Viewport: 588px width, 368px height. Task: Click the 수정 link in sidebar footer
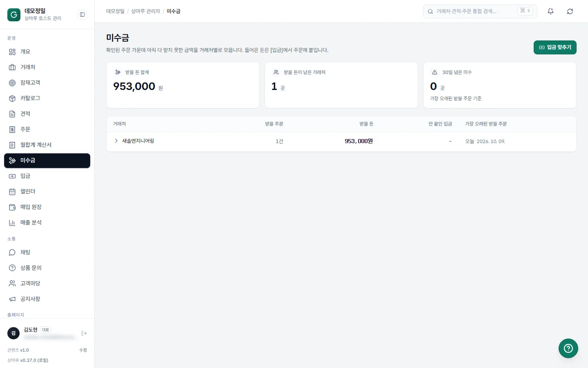click(83, 350)
